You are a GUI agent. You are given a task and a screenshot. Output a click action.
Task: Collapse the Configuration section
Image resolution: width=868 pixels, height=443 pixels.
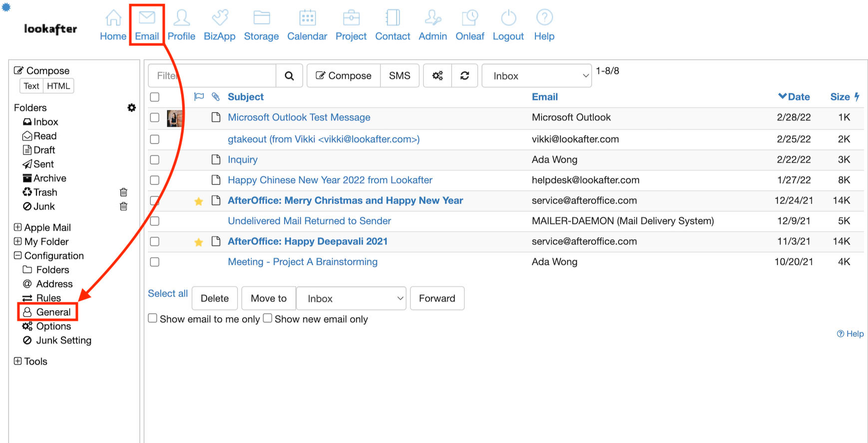click(17, 255)
